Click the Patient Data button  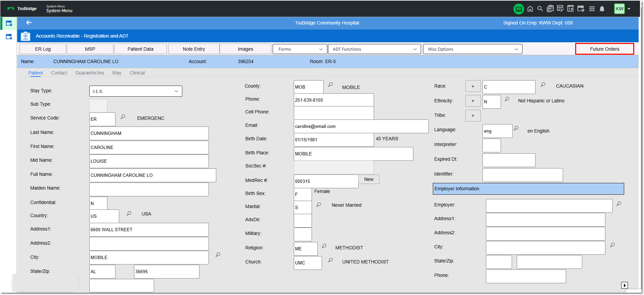(x=140, y=49)
